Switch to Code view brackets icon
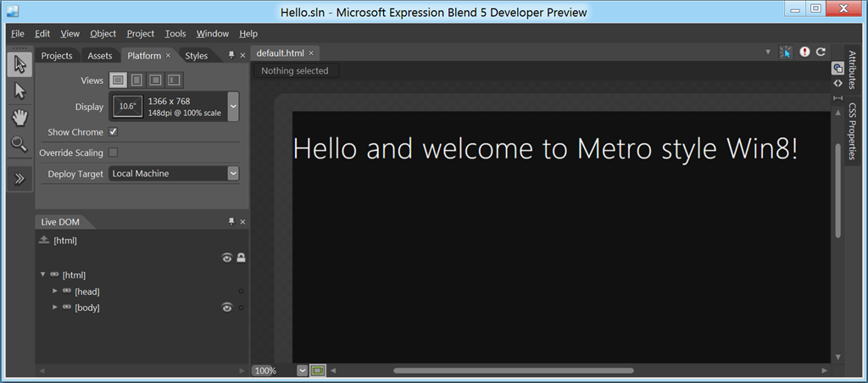The image size is (868, 383). point(837,83)
